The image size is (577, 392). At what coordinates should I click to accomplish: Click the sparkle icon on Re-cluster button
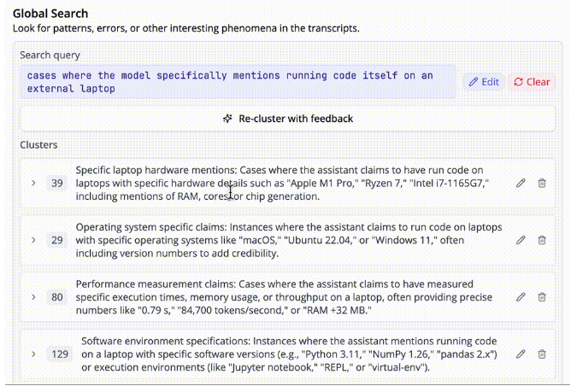click(x=227, y=119)
